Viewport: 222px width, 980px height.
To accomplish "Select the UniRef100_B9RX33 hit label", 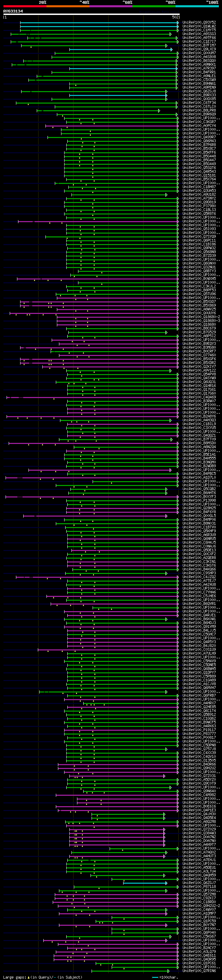I will [x=199, y=95].
